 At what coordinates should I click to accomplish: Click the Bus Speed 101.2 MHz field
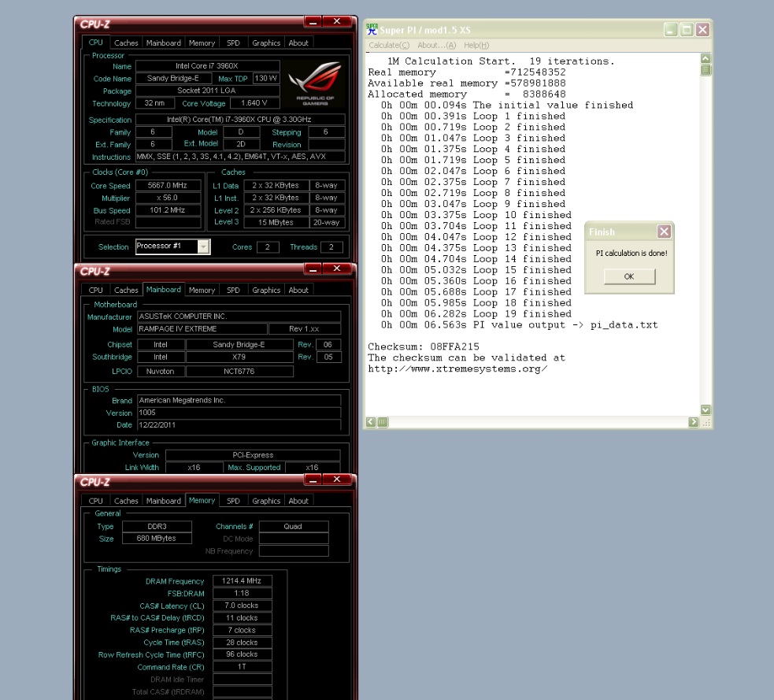pos(168,210)
